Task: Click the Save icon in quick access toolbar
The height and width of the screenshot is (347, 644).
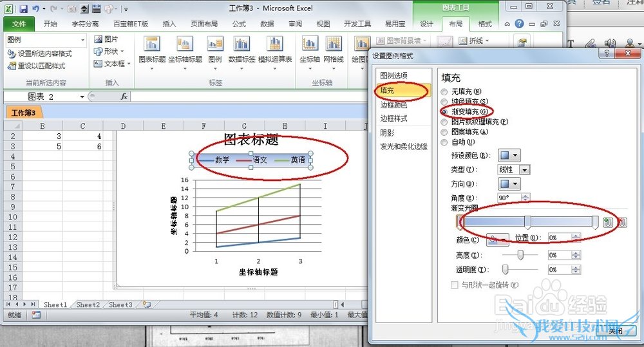Action: point(23,8)
